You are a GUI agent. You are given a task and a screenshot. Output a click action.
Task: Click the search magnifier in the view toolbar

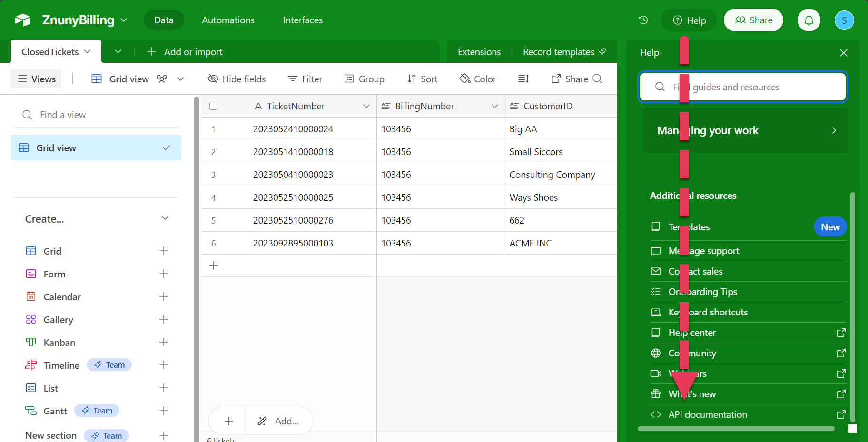pyautogui.click(x=597, y=79)
